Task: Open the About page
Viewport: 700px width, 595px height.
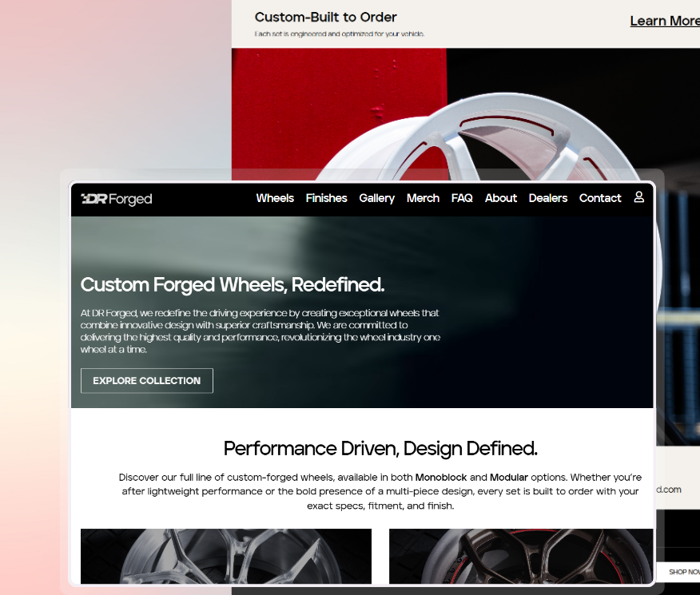Action: 501,198
